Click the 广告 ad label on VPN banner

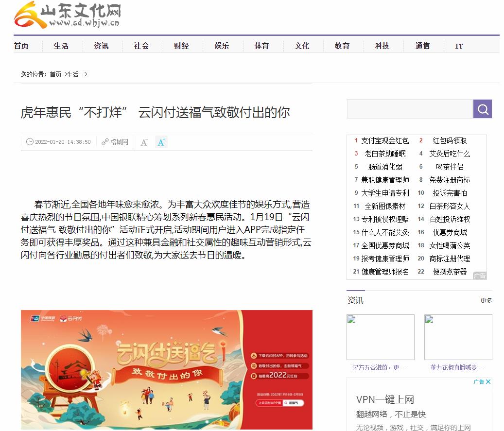479,381
